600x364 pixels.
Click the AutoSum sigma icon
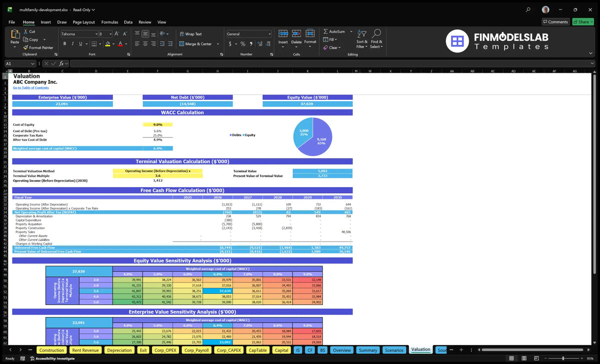tap(325, 31)
